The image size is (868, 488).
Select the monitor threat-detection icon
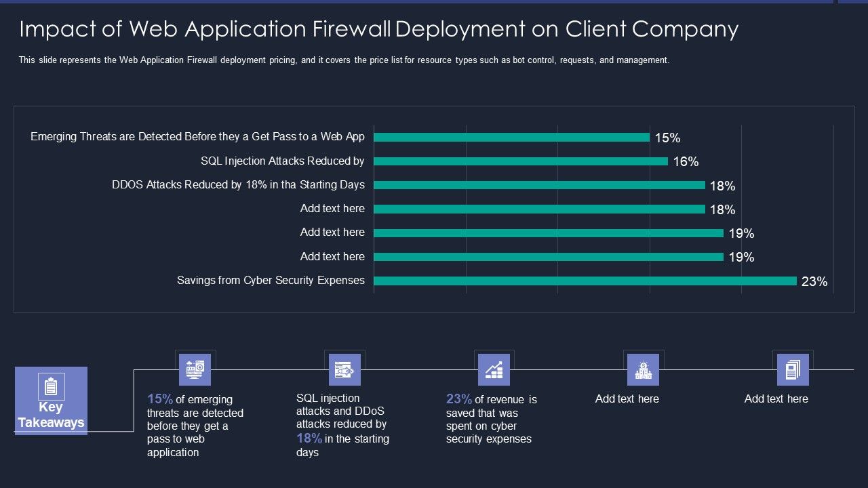coord(195,369)
